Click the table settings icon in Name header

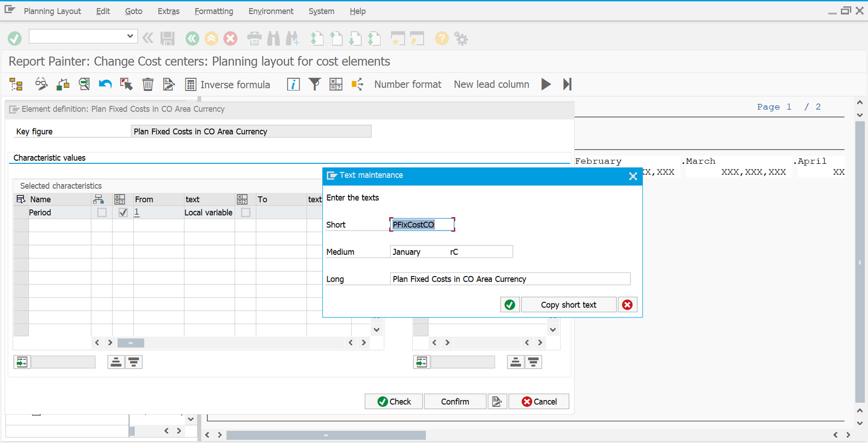click(21, 200)
